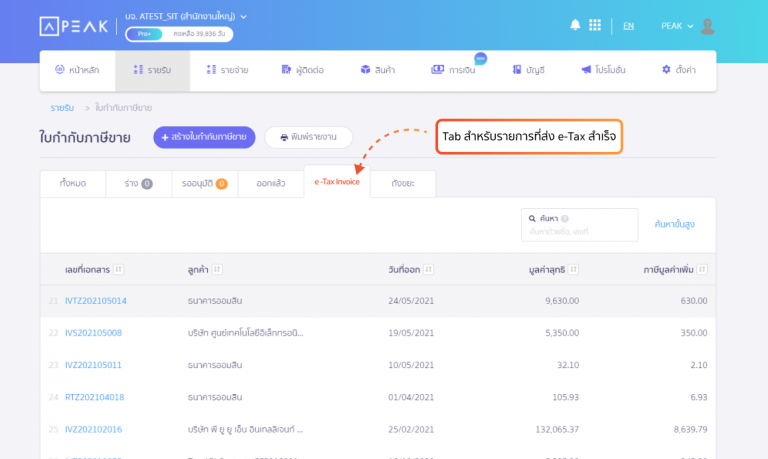768x459 pixels.
Task: Open the โปรโมชั่น menu
Action: pyautogui.click(x=603, y=70)
